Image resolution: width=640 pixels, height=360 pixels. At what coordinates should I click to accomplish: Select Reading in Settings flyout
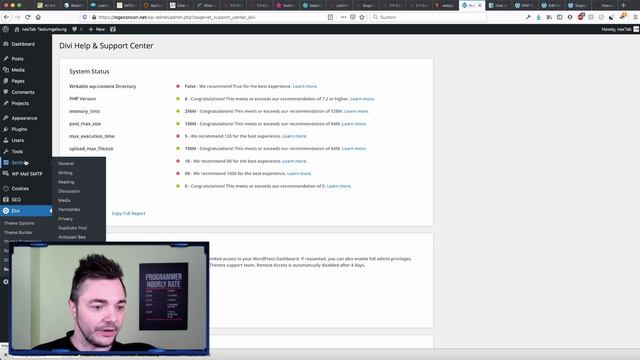point(66,182)
